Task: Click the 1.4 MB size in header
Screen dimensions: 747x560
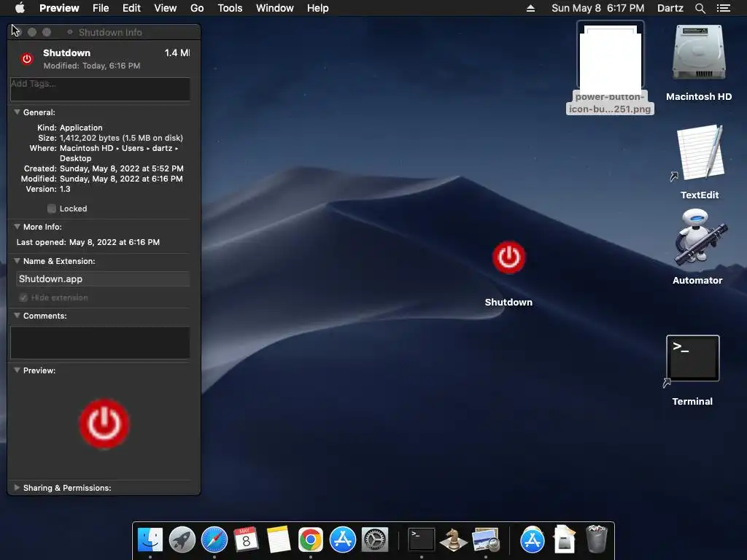Action: 177,52
